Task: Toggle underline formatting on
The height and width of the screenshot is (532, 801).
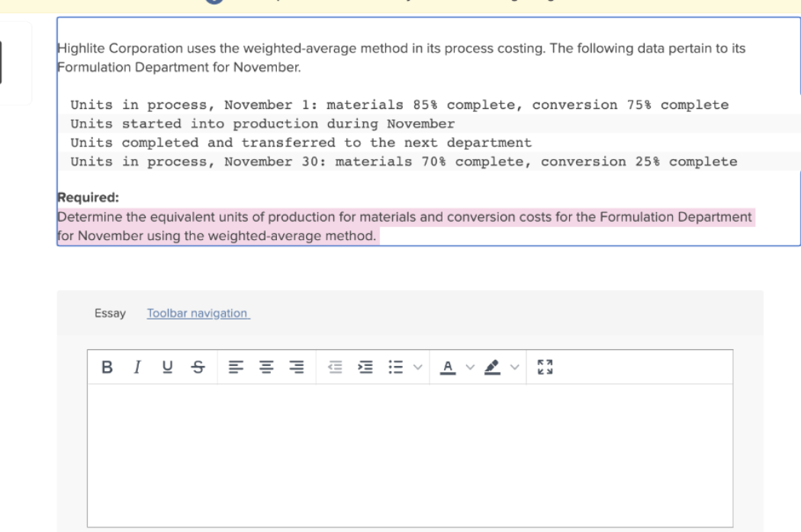Action: [168, 367]
